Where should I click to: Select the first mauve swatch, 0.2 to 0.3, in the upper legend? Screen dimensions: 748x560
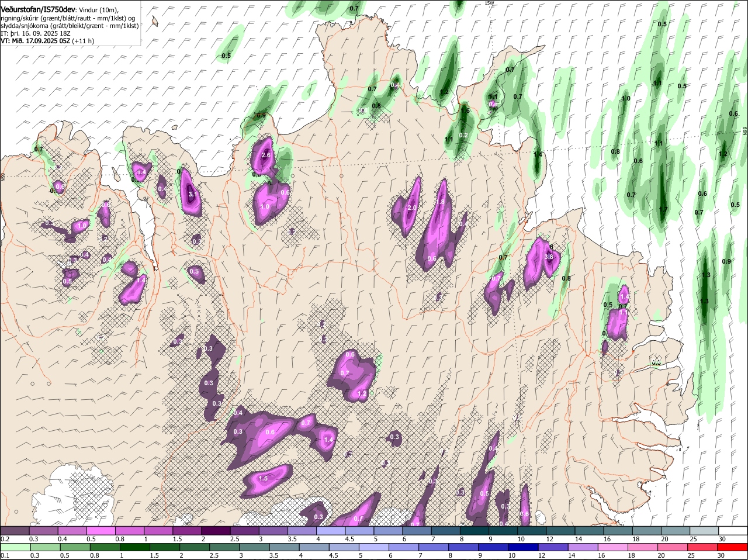click(15, 531)
